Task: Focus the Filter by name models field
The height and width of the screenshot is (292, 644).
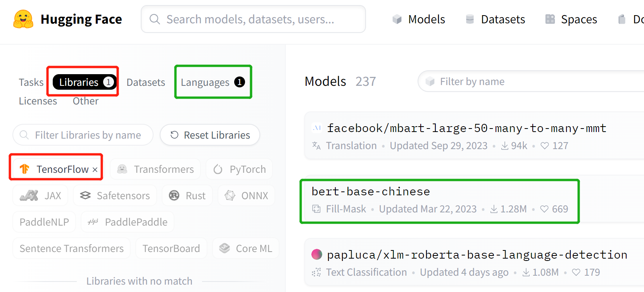Action: [x=530, y=82]
